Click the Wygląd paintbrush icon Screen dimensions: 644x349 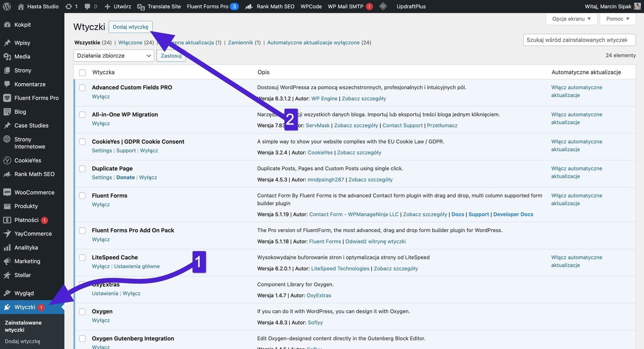coord(7,293)
